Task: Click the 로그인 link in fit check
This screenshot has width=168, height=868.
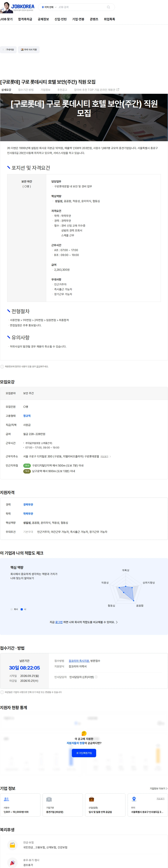Action: [x=59, y=622]
